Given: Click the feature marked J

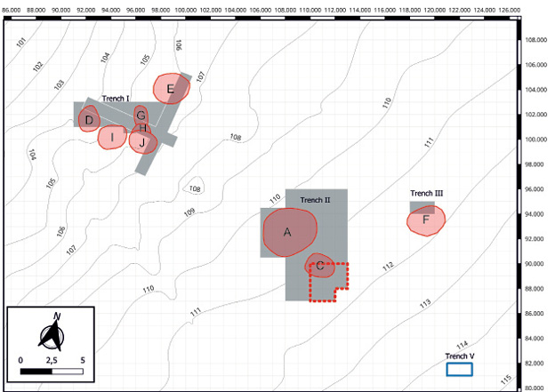Looking at the screenshot, I should click(142, 141).
